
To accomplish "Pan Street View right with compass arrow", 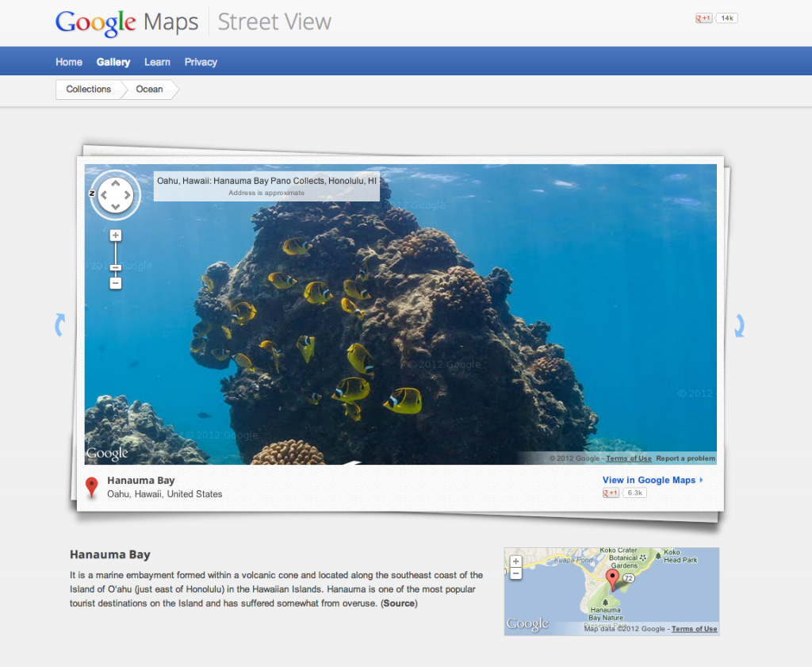I will coord(128,195).
